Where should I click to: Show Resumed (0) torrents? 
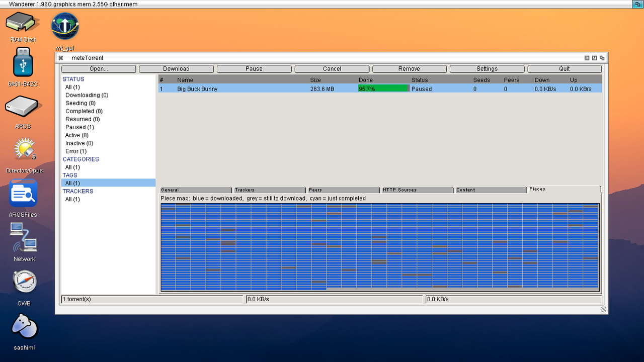tap(83, 119)
